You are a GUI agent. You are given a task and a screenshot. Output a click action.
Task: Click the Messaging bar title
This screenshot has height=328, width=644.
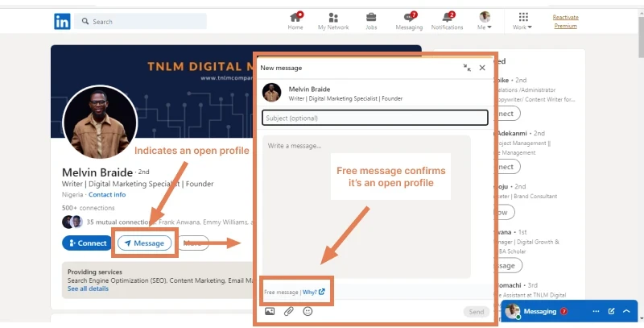(540, 311)
